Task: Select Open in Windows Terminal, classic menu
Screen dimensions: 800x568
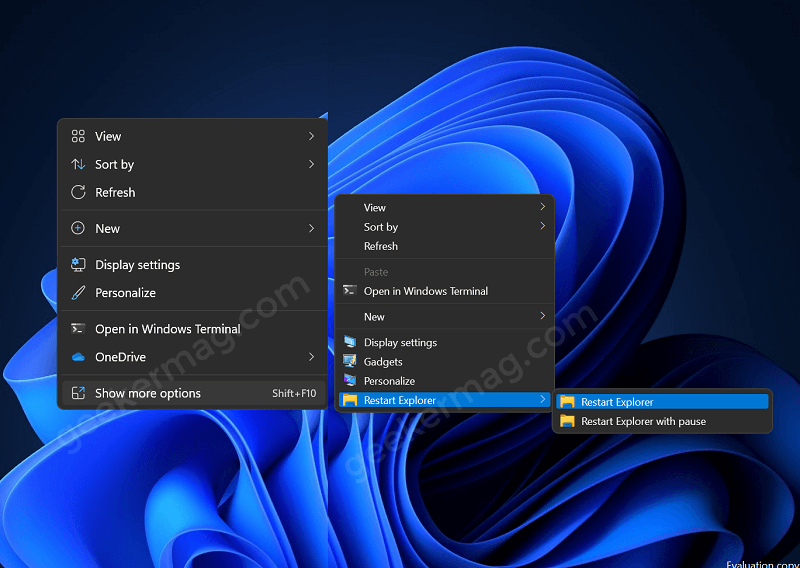Action: [x=444, y=291]
